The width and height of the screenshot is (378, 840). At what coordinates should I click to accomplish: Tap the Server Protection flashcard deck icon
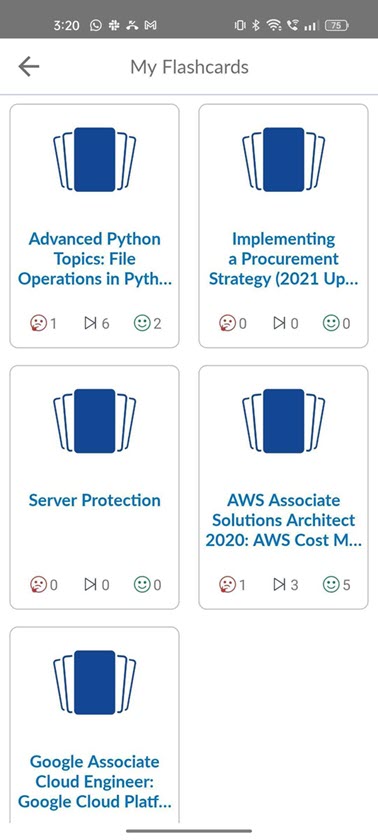click(x=95, y=421)
